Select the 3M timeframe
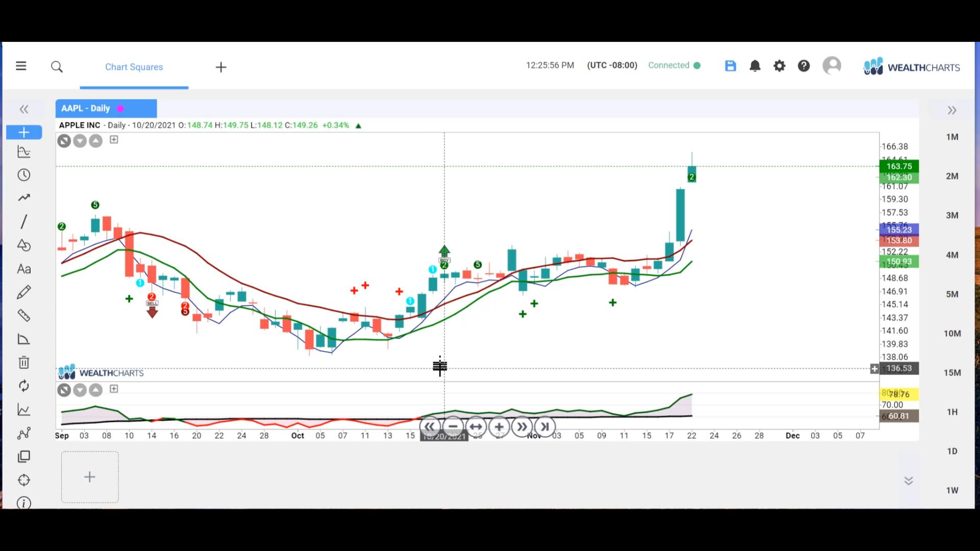 tap(952, 215)
